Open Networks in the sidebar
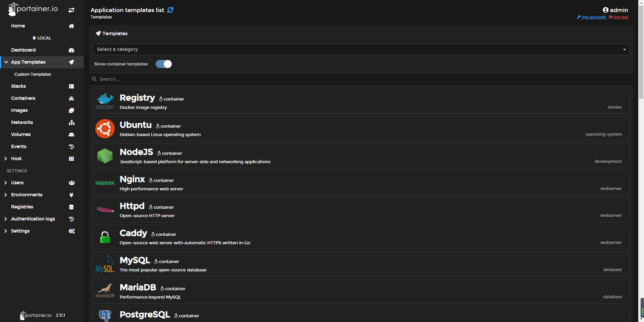The height and width of the screenshot is (322, 644). [22, 122]
